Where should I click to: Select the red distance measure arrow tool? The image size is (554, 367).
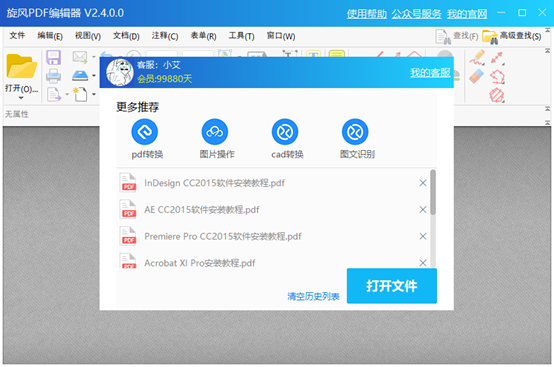point(497,58)
